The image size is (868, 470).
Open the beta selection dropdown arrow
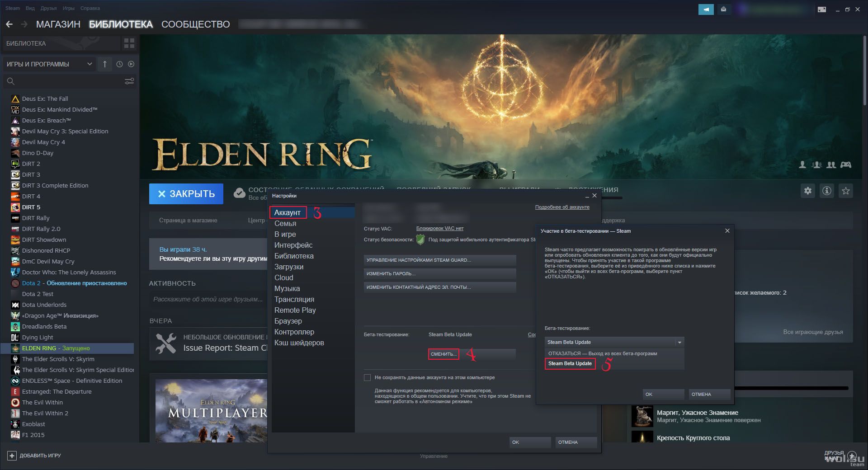coord(679,342)
